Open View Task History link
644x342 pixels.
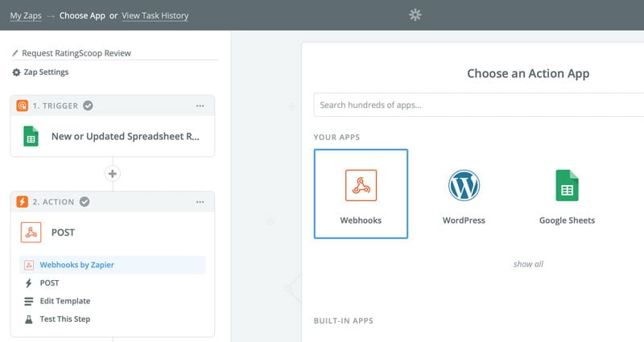(155, 15)
